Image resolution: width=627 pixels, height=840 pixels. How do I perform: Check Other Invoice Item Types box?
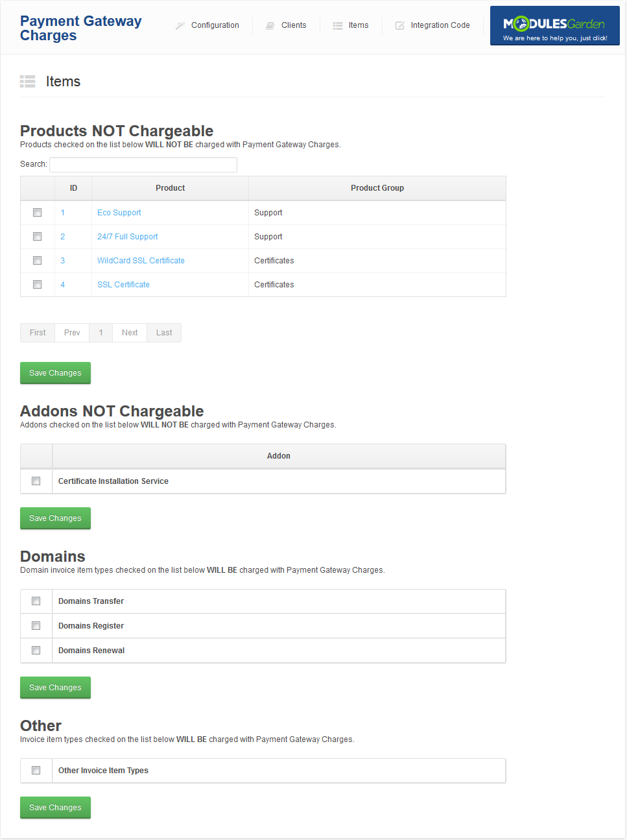[36, 771]
